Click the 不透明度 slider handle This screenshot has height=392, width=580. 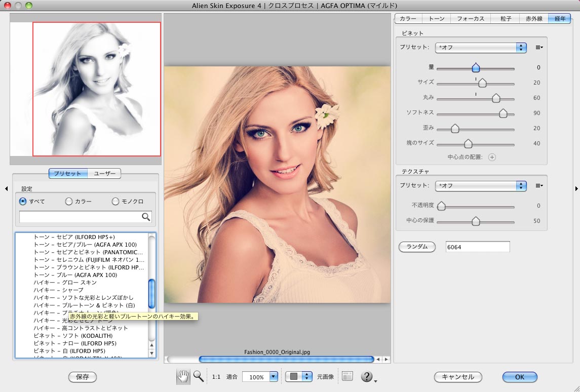[x=441, y=206]
